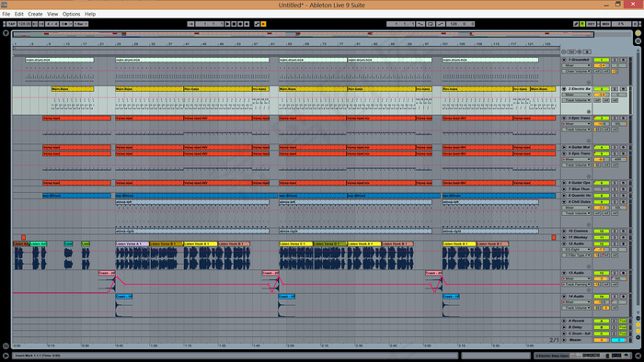Click the CPU load meter
Image resolution: width=644 pixels, height=362 pixels.
click(621, 24)
